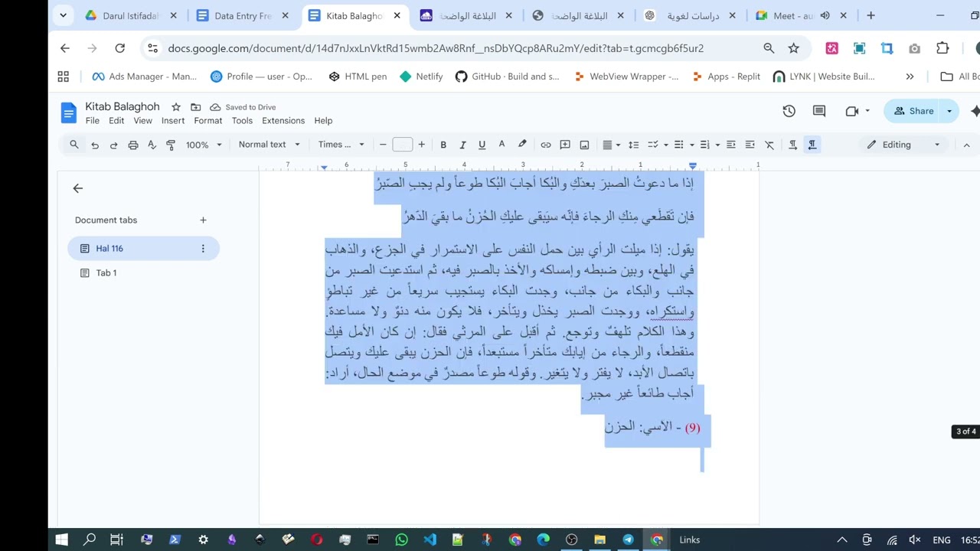
Task: Redo the last action
Action: click(x=113, y=145)
